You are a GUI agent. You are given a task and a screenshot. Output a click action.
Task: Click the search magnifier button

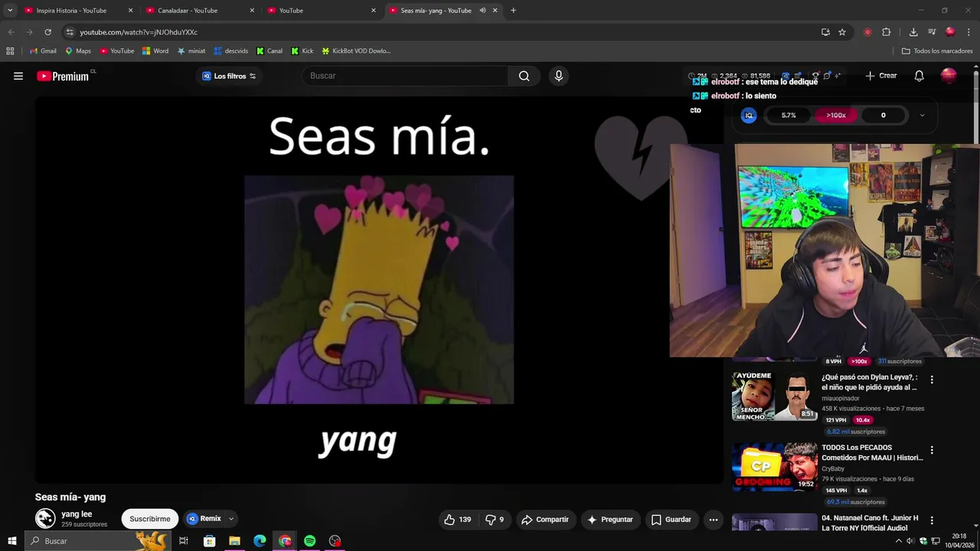coord(524,76)
